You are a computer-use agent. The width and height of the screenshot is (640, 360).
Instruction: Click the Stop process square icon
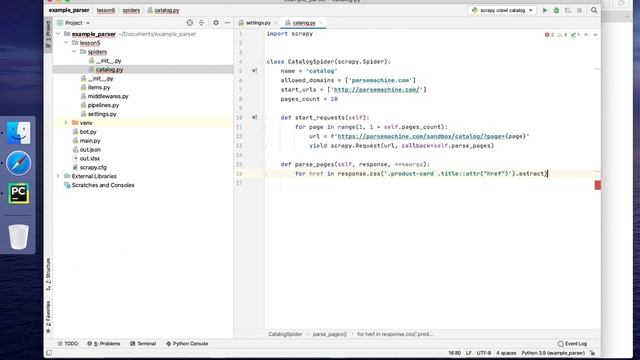point(579,10)
